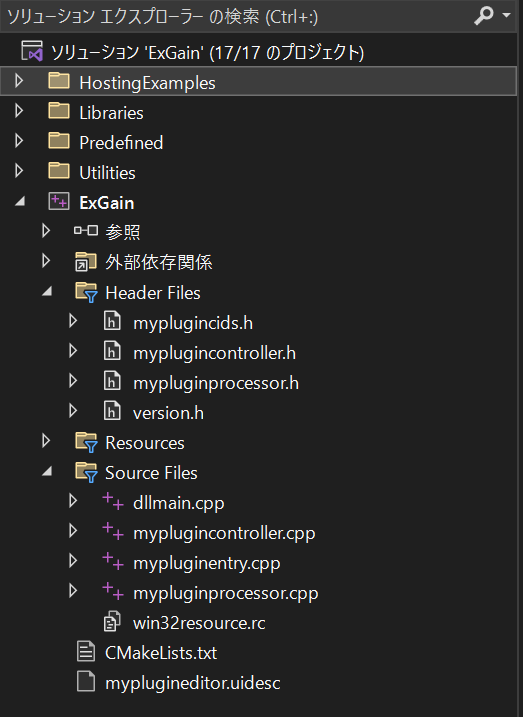Expand the 外部依存関係 node
The image size is (523, 717).
46,261
